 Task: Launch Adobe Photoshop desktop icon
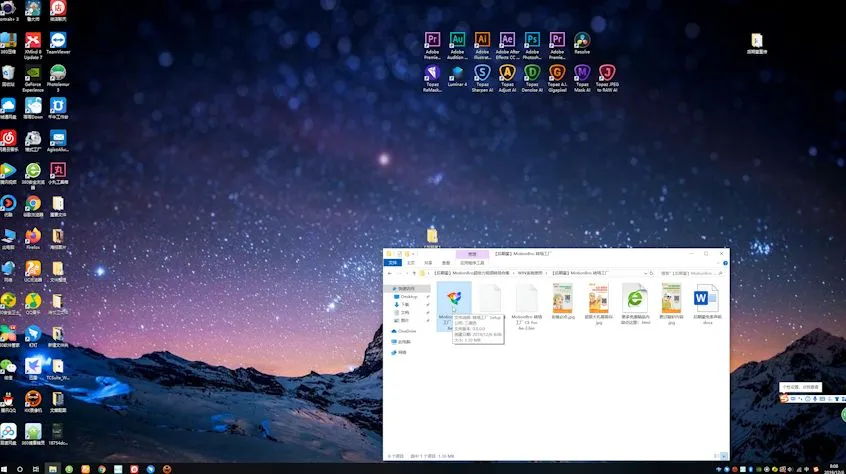(532, 45)
